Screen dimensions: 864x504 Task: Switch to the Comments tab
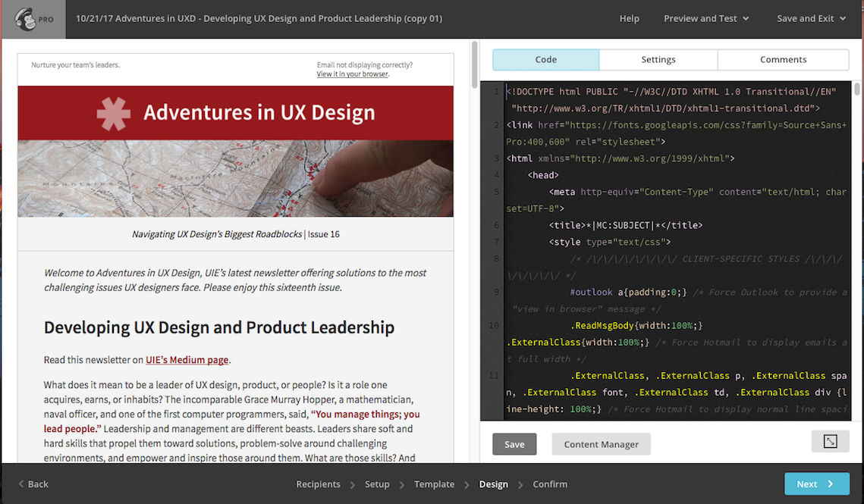tap(783, 59)
